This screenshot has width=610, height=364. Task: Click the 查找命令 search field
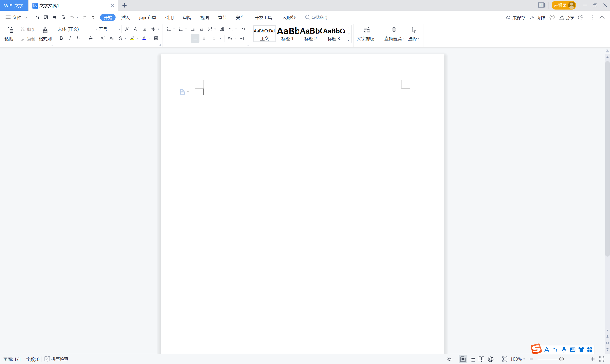316,17
